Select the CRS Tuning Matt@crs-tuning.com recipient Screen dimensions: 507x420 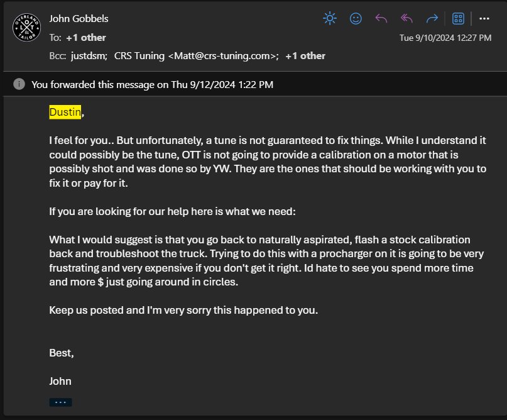click(196, 56)
